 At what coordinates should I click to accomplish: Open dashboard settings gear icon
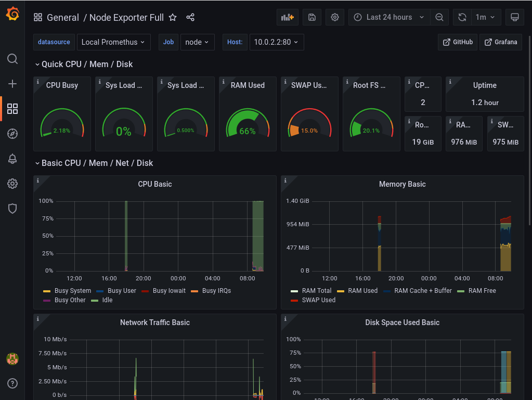point(334,17)
